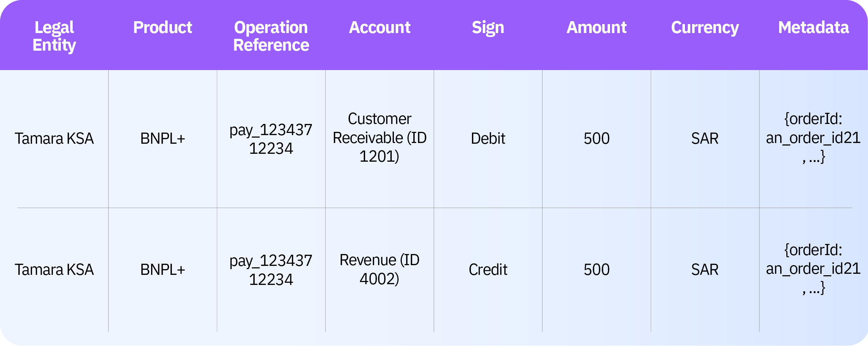Click BNPL+ product in the first row
Screen dimensions: 868x346
click(x=163, y=138)
